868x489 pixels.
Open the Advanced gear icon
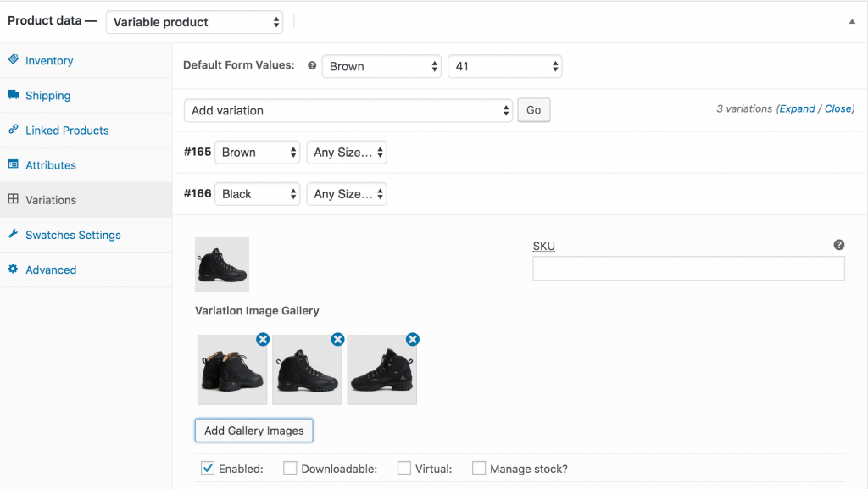point(13,270)
